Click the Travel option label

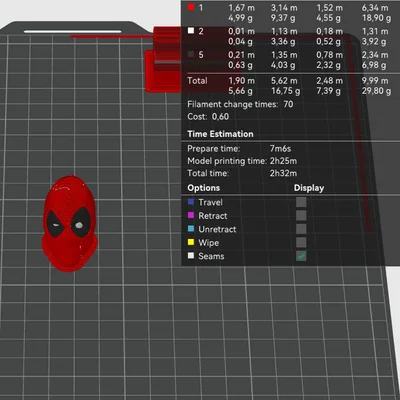pos(210,202)
